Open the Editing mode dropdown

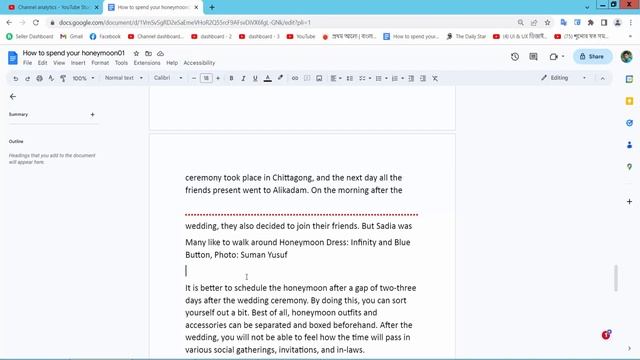click(x=564, y=78)
